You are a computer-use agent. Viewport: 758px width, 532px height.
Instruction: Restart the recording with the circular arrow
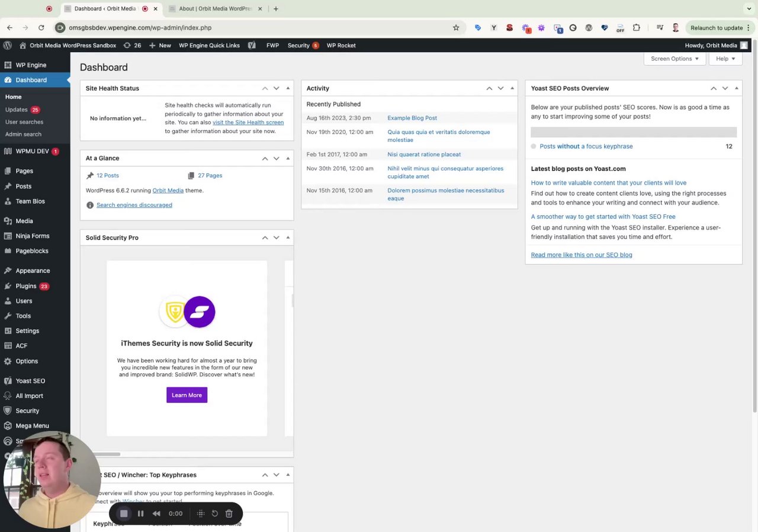click(214, 514)
